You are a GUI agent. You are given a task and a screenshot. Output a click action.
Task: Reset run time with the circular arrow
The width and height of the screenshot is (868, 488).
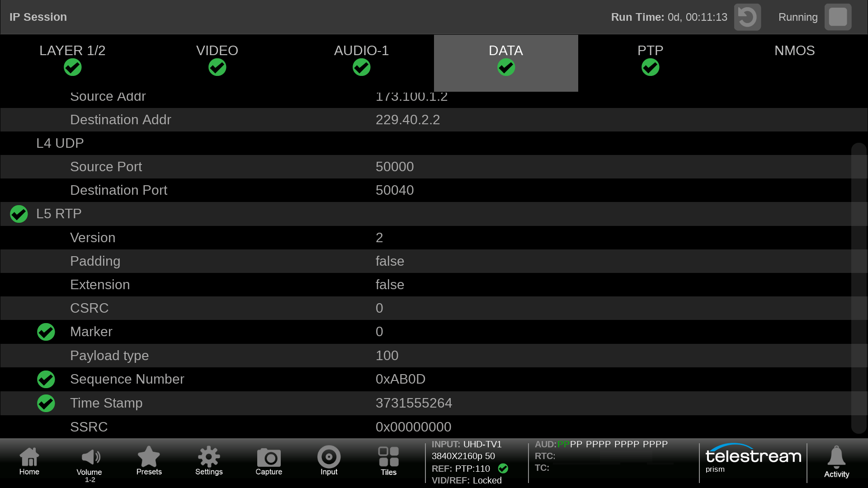coord(747,17)
